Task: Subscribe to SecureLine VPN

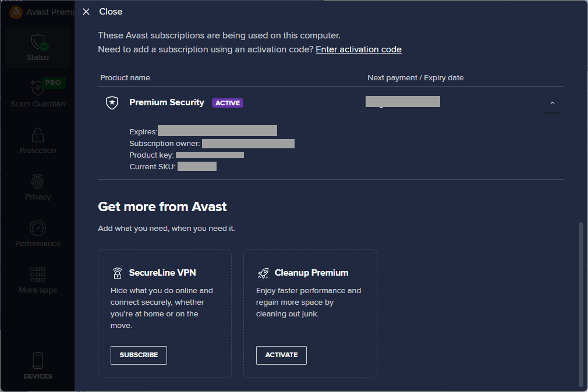Action: pos(139,355)
